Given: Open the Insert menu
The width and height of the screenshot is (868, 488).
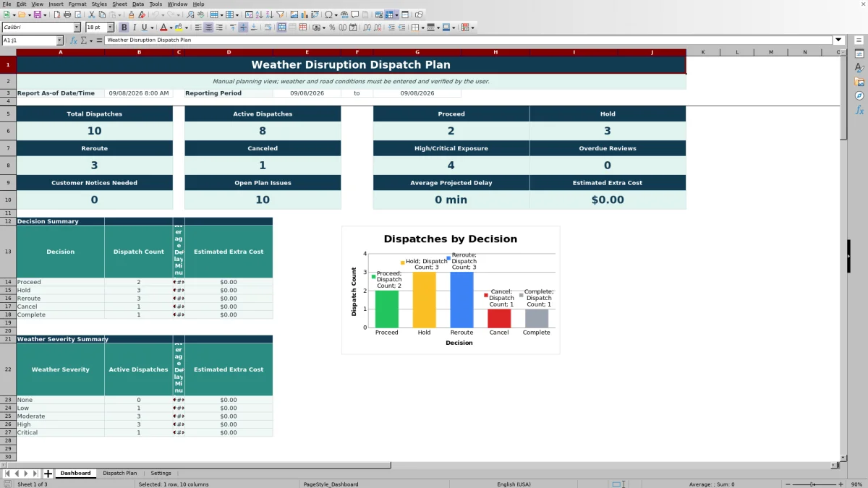Looking at the screenshot, I should tap(56, 4).
